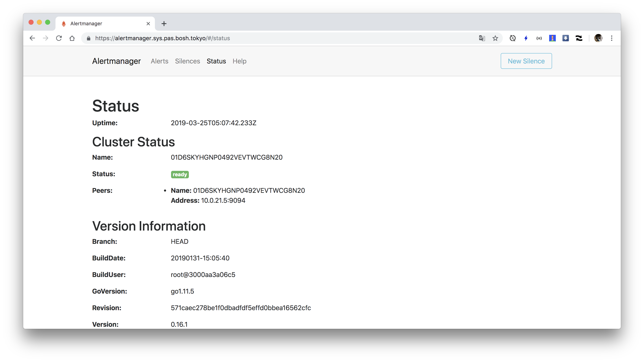This screenshot has width=644, height=362.
Task: Click the peer name under Peers
Action: [x=249, y=190]
